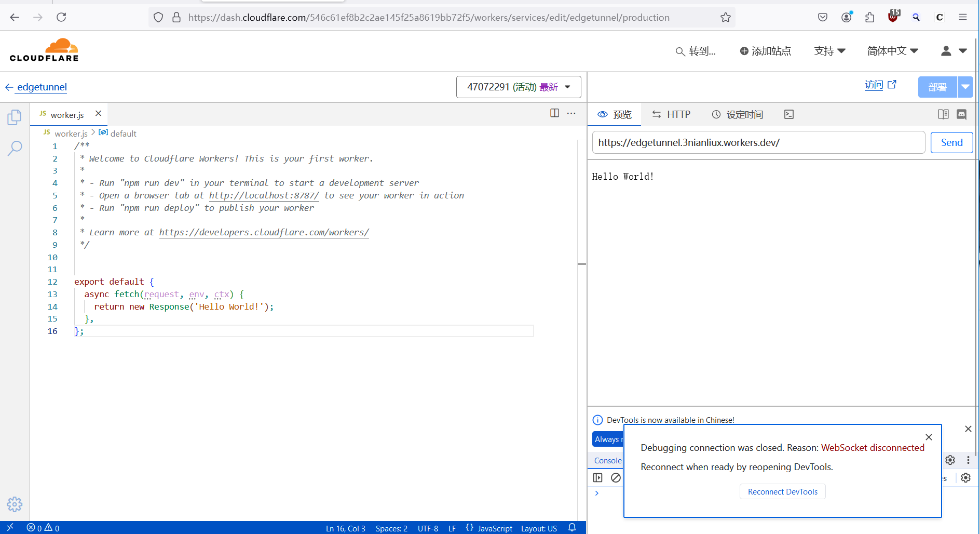
Task: Open the Discord community icon
Action: coord(962,114)
